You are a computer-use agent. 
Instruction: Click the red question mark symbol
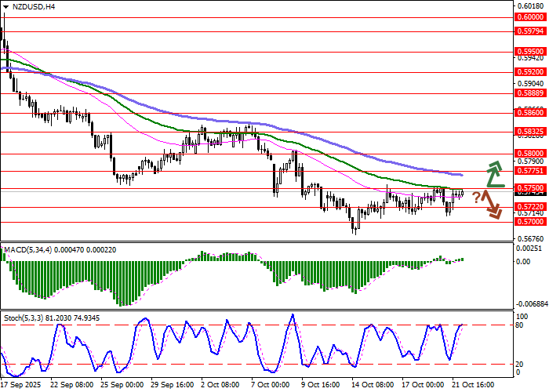(475, 198)
